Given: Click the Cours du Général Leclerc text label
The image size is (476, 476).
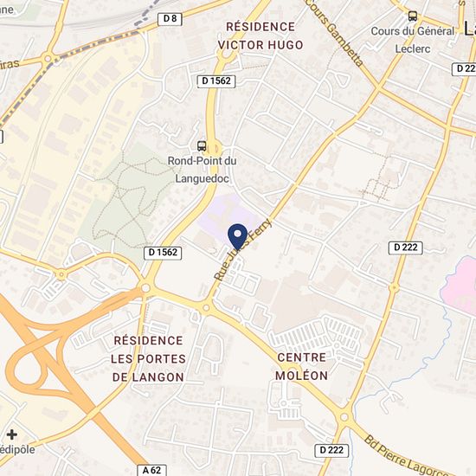Looking at the screenshot, I should click(x=413, y=40).
